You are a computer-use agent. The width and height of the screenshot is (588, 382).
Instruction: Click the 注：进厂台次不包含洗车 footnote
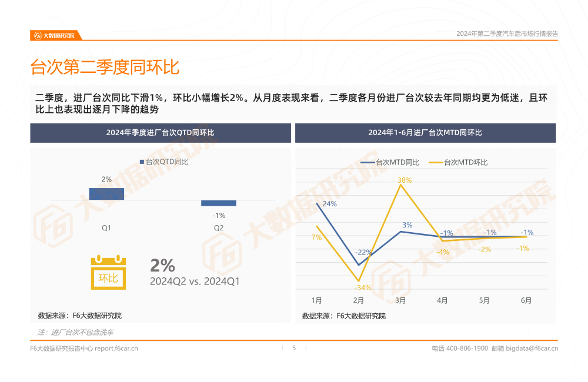coord(75,332)
